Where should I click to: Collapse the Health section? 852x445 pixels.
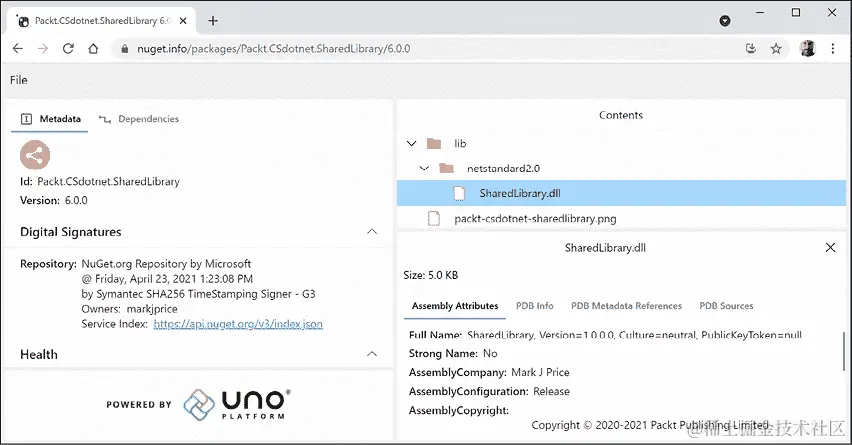tap(372, 354)
